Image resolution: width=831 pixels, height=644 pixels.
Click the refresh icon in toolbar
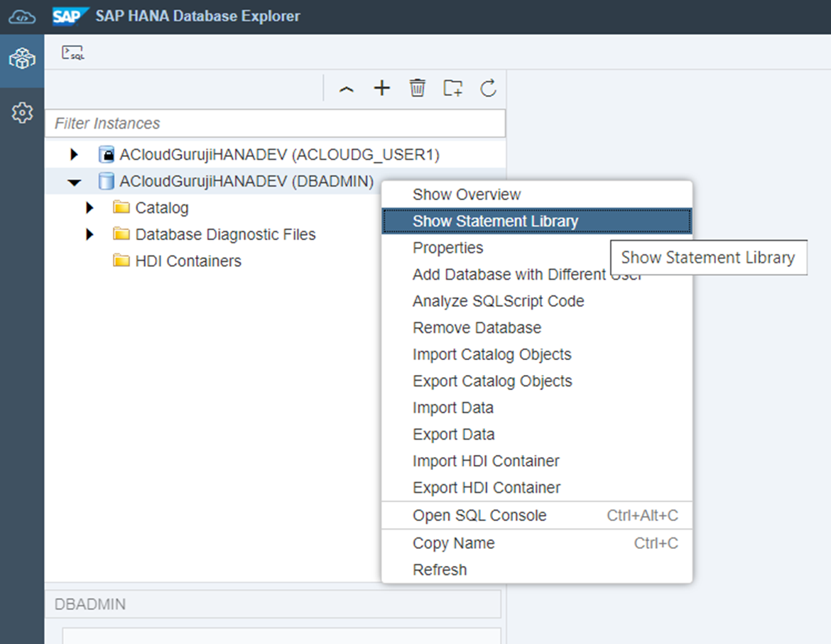pyautogui.click(x=488, y=88)
